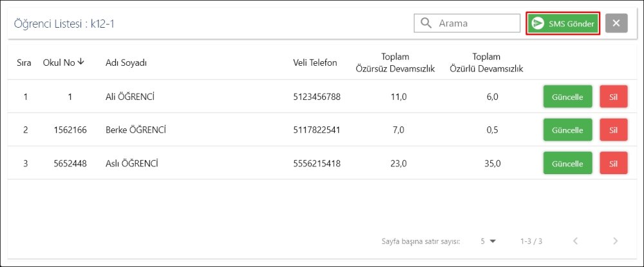Image resolution: width=644 pixels, height=267 pixels.
Task: Delete Ali ÖĞRENCİ with Sil button
Action: click(613, 97)
